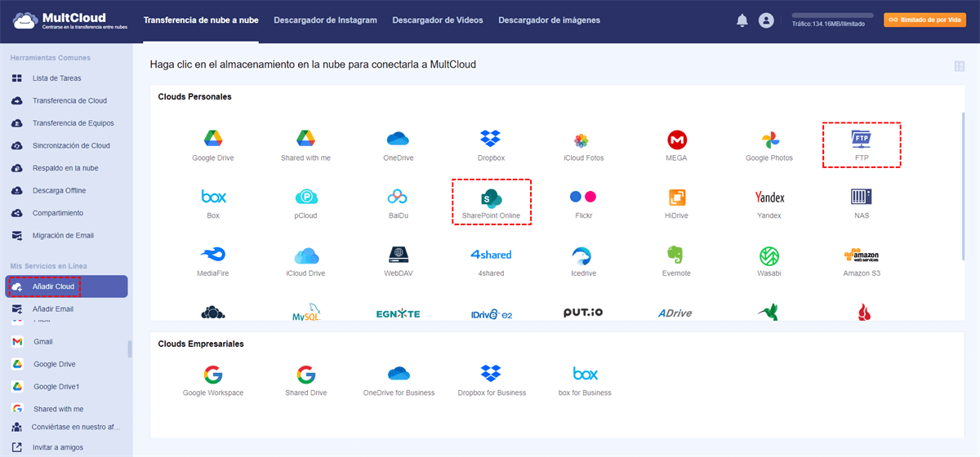The image size is (980, 457).
Task: Select Shared Drive business cloud
Action: (x=305, y=380)
